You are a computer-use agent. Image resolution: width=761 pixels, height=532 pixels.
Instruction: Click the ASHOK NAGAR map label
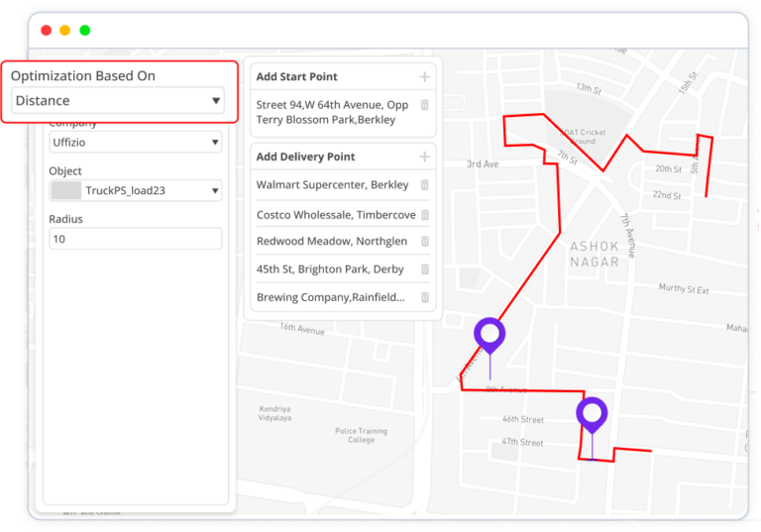click(595, 254)
